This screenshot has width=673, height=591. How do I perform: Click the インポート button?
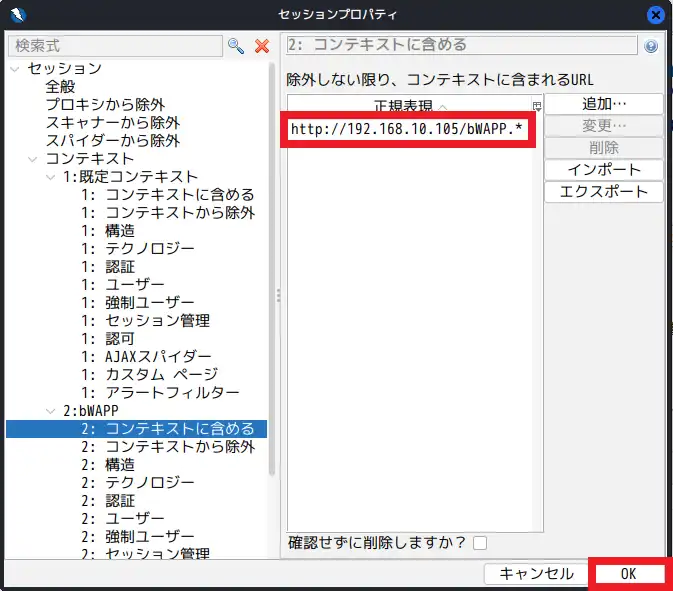tap(604, 170)
